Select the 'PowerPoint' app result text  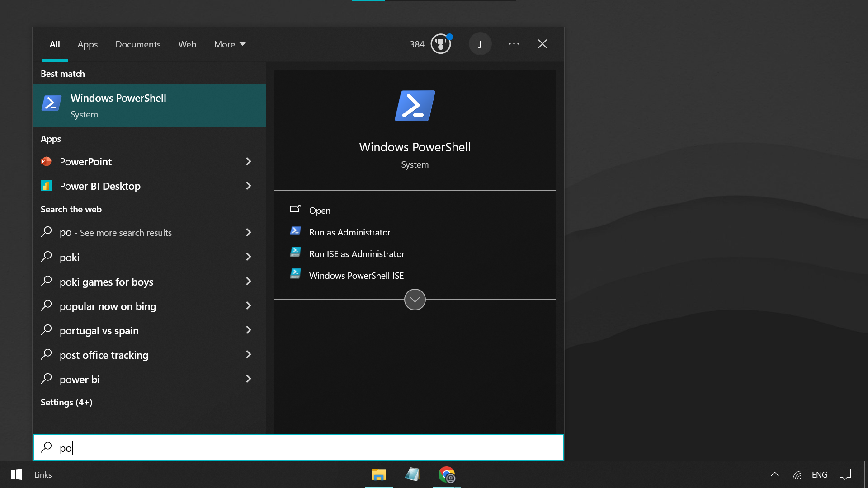point(85,162)
